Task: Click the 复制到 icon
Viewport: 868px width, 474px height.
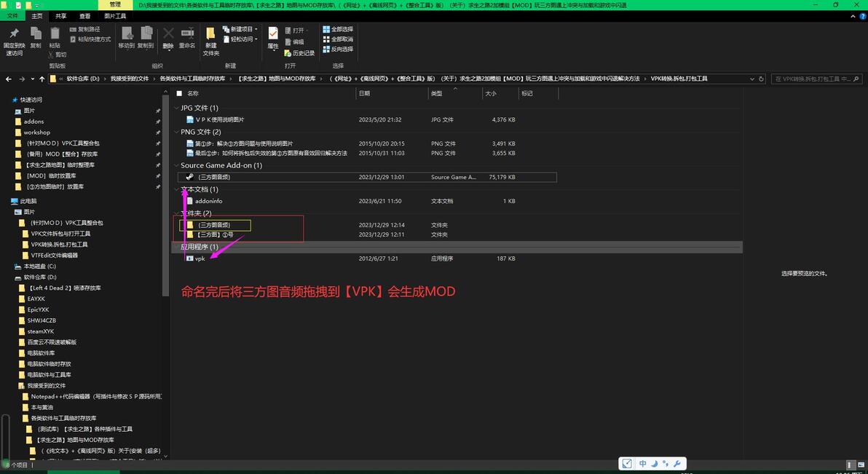Action: click(146, 33)
